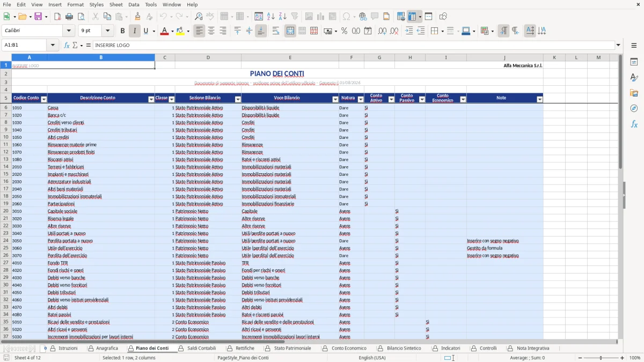Open Function Wizard fx icon
Image resolution: width=644 pixels, height=362 pixels.
point(67,45)
